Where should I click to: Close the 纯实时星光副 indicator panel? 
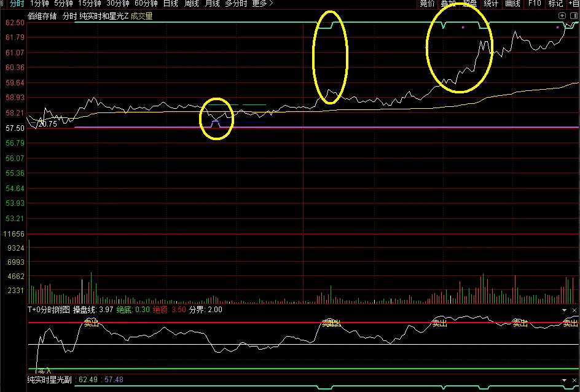click(x=575, y=380)
